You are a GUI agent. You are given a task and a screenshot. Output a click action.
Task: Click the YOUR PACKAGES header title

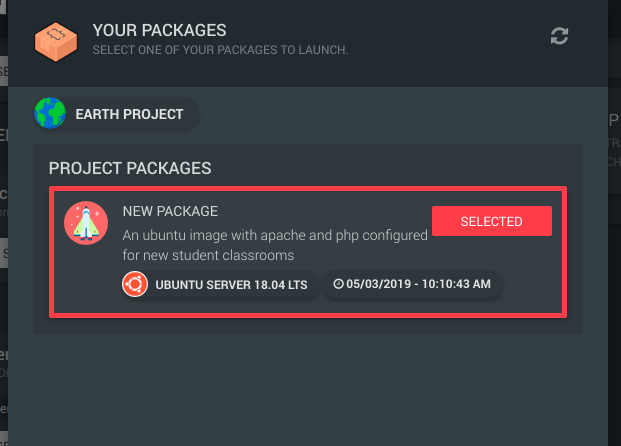tap(160, 30)
